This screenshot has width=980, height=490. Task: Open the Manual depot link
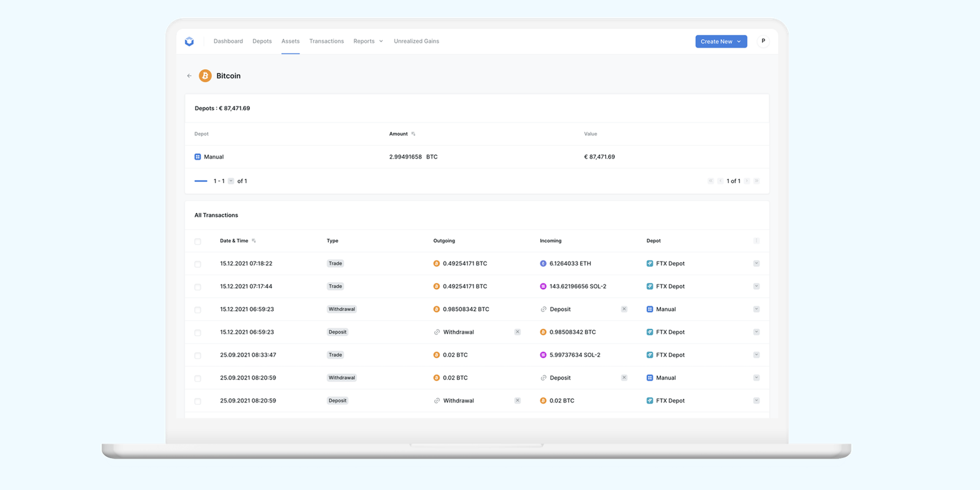214,157
